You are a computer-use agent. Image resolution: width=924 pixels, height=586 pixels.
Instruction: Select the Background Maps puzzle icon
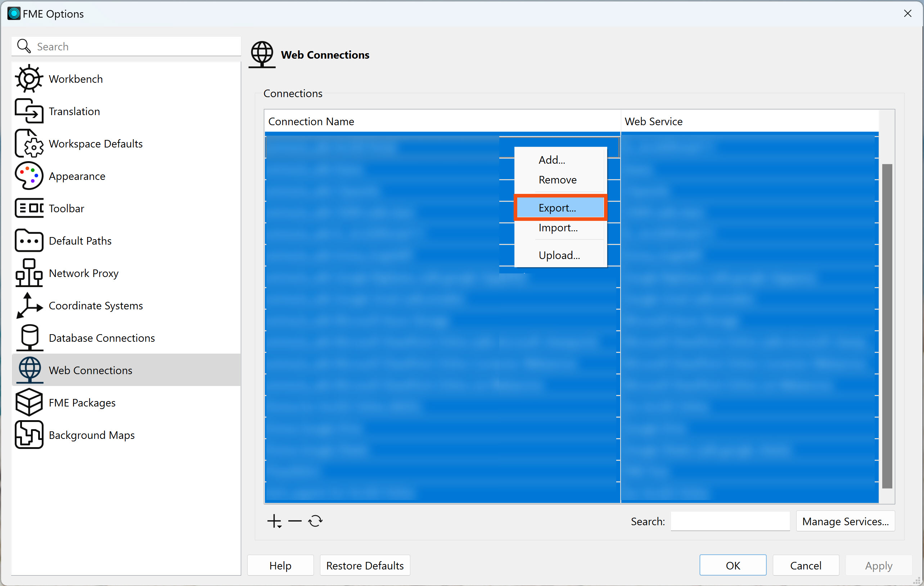click(x=29, y=435)
